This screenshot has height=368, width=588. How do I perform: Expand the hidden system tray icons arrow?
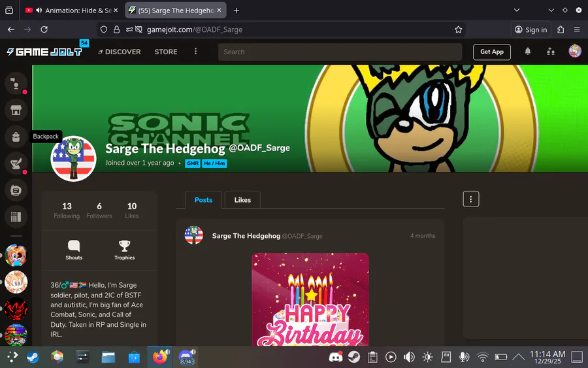coord(519,357)
